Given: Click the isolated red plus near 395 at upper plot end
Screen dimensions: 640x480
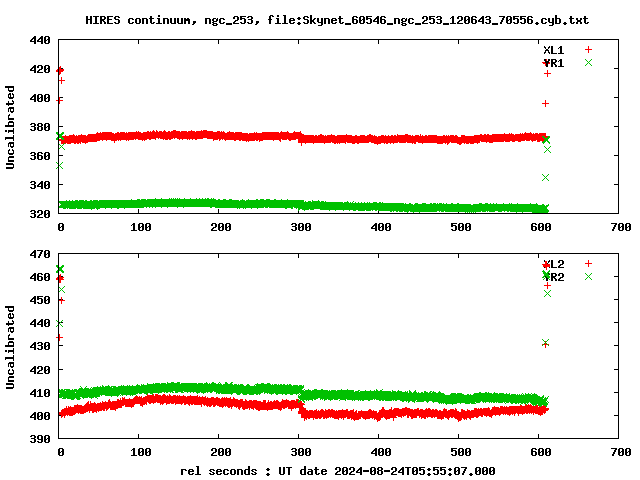Looking at the screenshot, I should (545, 104).
